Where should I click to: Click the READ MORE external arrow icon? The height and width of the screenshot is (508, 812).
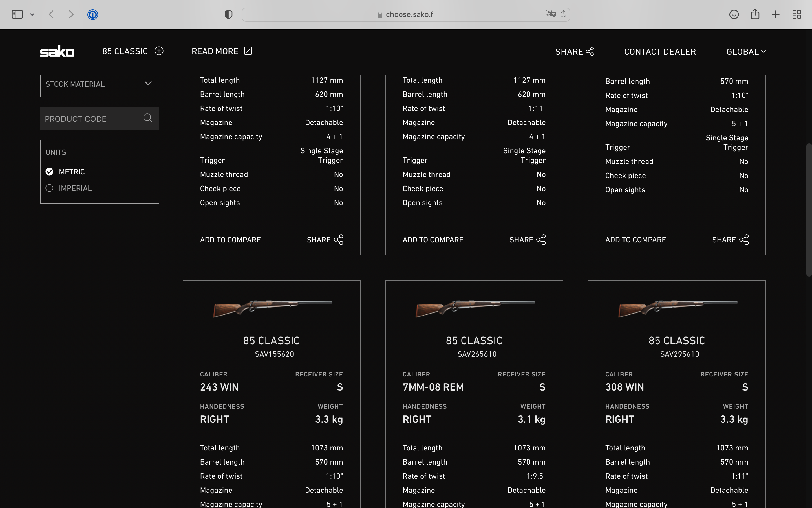coord(248,51)
